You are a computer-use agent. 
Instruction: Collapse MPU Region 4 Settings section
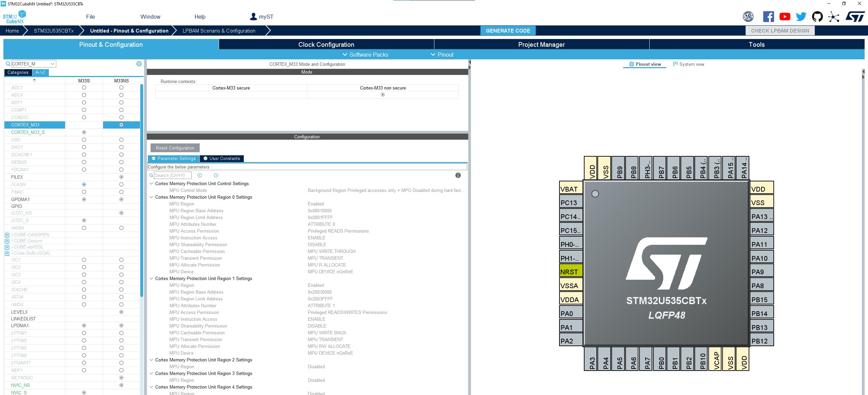click(151, 387)
